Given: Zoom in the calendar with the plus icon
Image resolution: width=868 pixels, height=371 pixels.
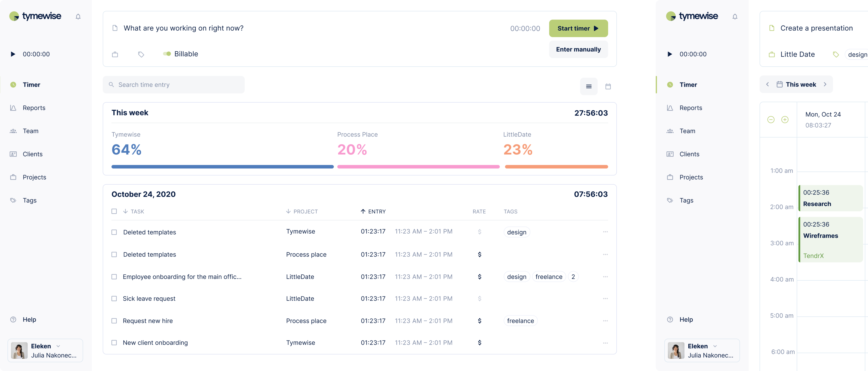Looking at the screenshot, I should (785, 120).
